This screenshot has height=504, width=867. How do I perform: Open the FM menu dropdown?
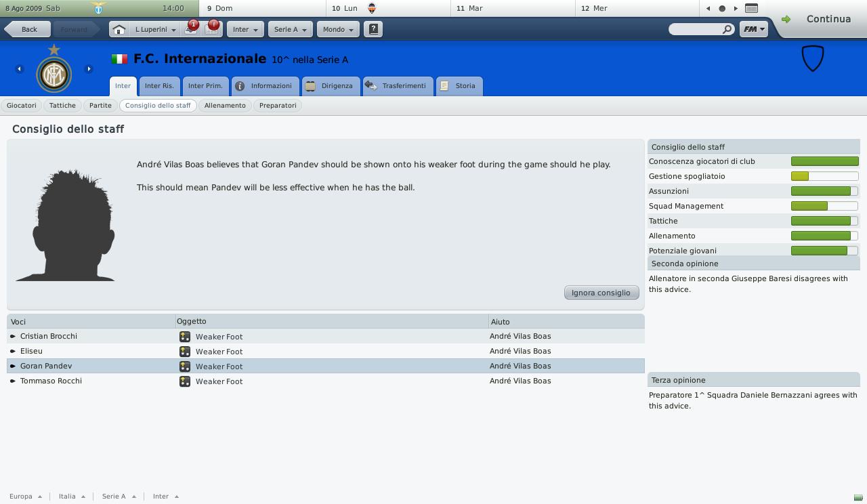(753, 29)
